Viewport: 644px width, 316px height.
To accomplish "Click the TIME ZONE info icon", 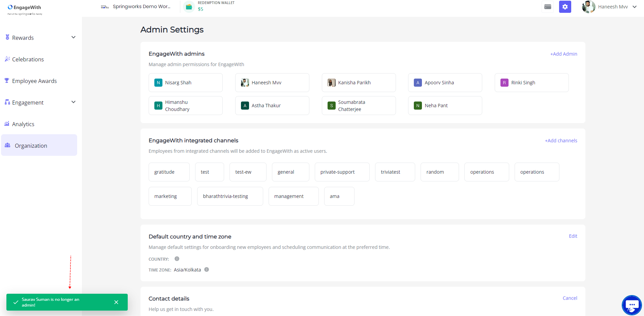I will [x=207, y=269].
